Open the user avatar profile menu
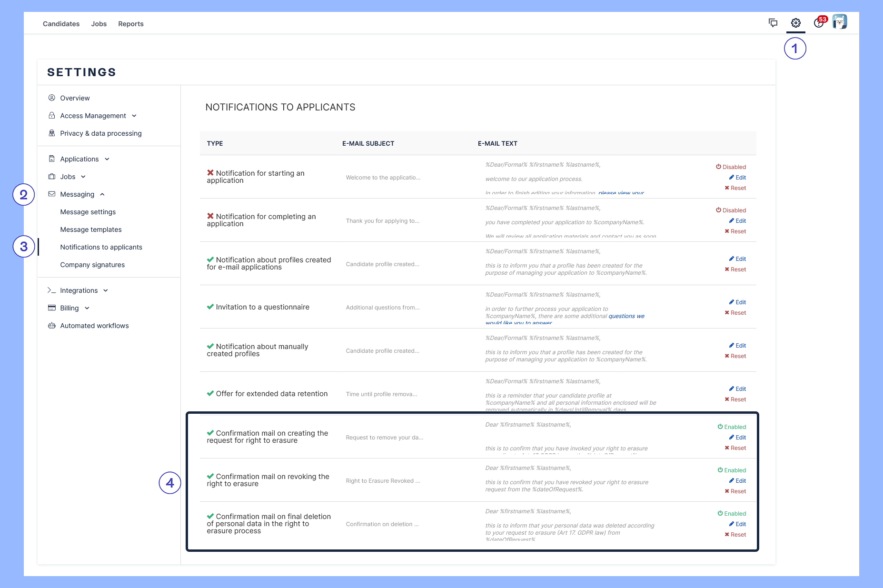 click(839, 22)
